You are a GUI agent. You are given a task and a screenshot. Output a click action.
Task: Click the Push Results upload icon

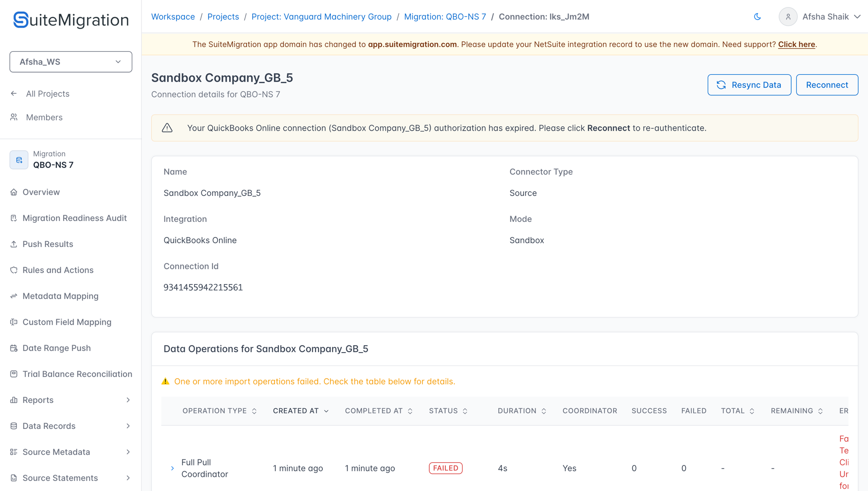click(x=14, y=244)
